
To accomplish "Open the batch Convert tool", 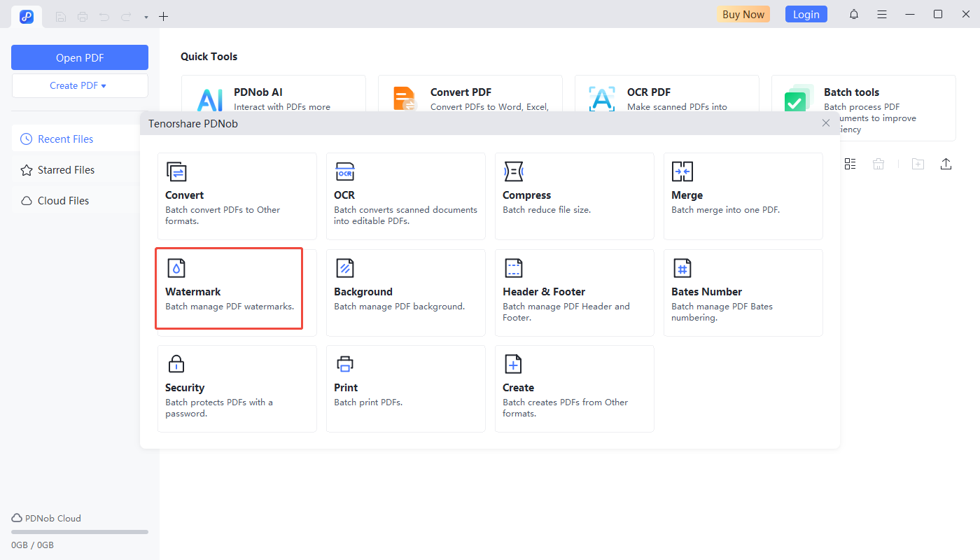I will coord(237,196).
